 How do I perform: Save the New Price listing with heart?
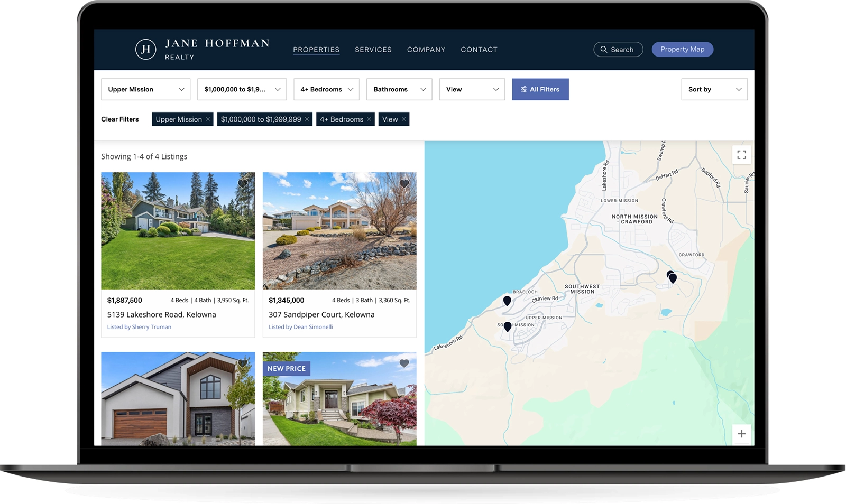(x=404, y=363)
